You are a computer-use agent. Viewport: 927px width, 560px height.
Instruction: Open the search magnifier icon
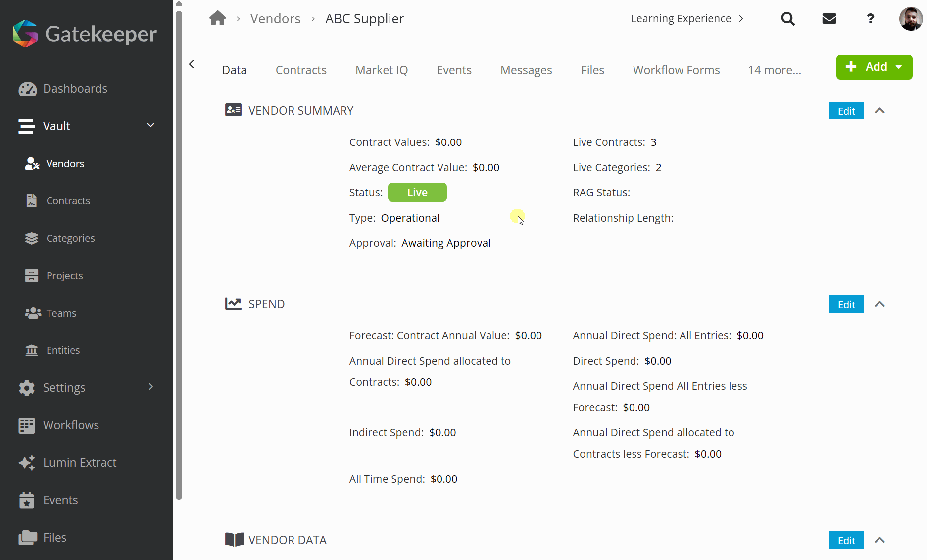tap(788, 19)
